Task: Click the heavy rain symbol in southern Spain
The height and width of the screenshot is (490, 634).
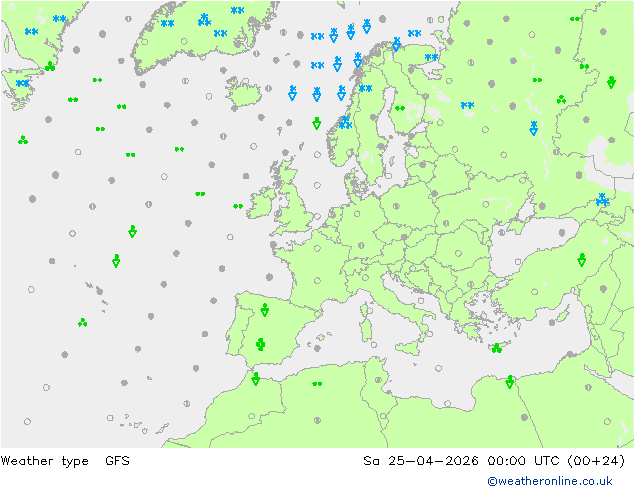Action: 261,344
